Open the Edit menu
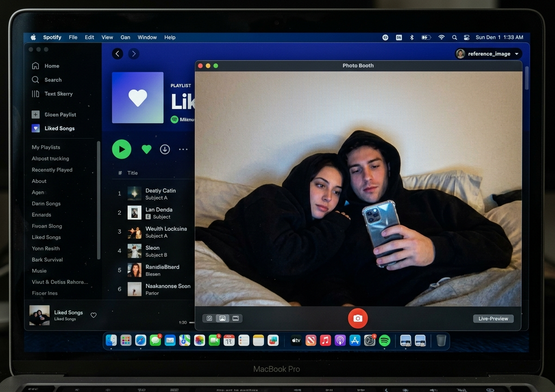 (x=89, y=37)
